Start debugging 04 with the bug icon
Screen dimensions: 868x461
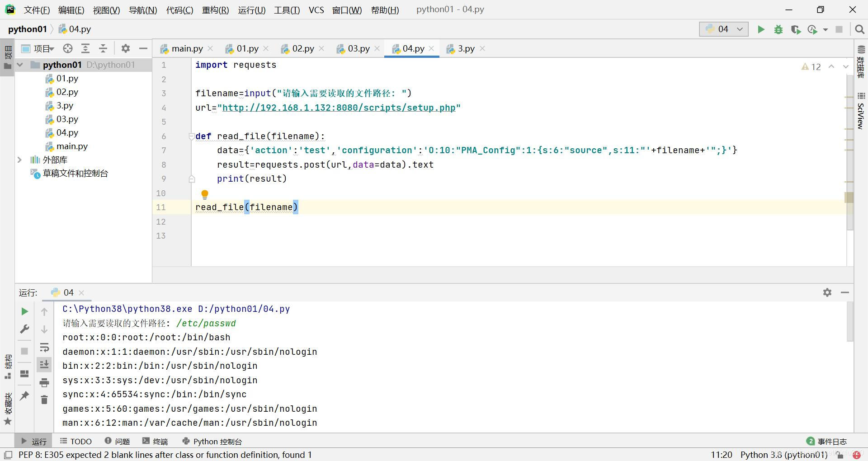pos(778,29)
